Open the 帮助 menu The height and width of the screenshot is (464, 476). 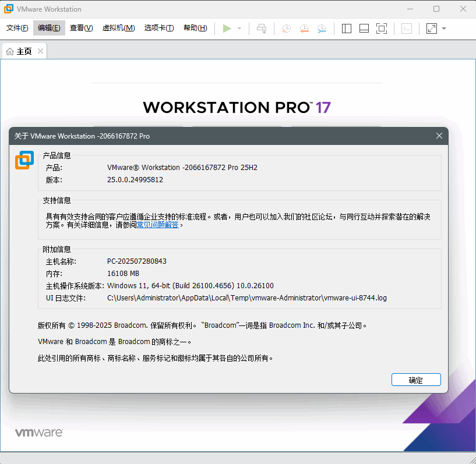coord(195,27)
